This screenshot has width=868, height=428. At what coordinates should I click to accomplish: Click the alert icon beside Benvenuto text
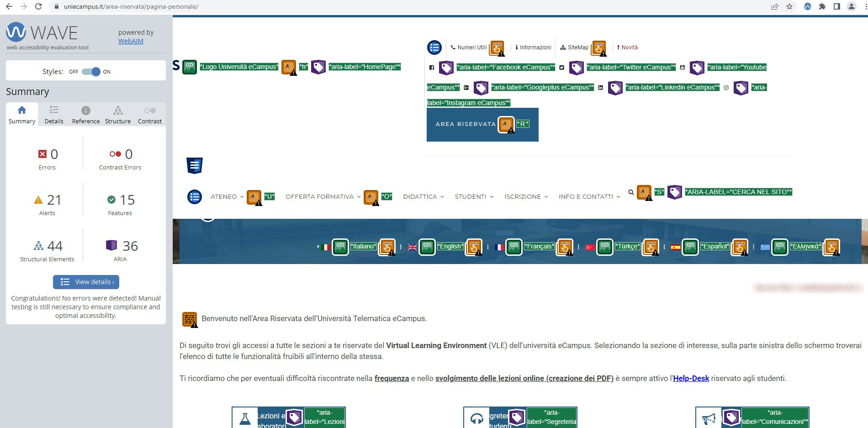[190, 319]
